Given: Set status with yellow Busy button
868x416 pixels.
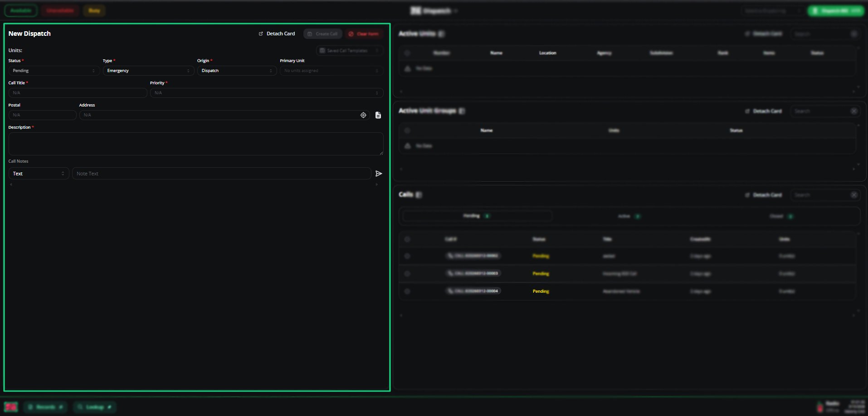Looking at the screenshot, I should tap(94, 10).
